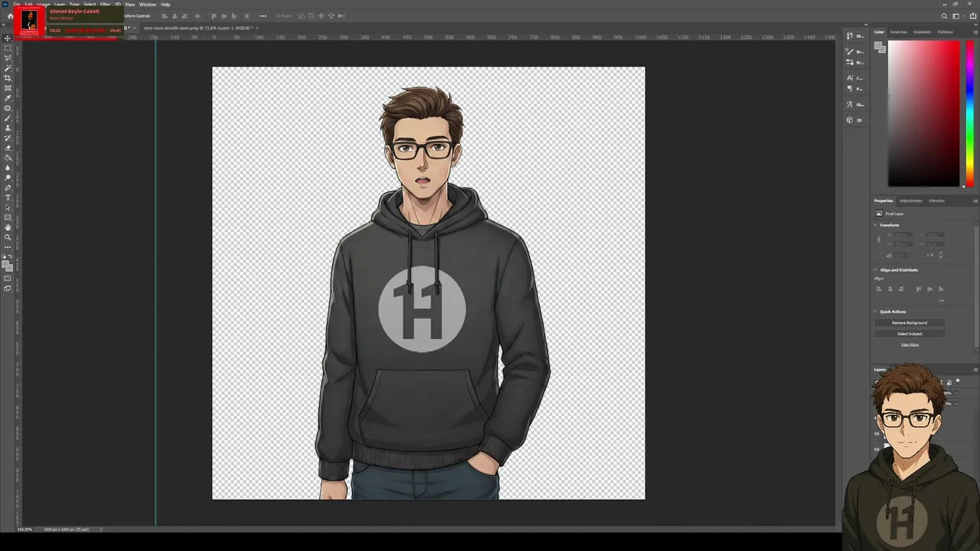
Task: Select the Brush tool
Action: pyautogui.click(x=8, y=118)
